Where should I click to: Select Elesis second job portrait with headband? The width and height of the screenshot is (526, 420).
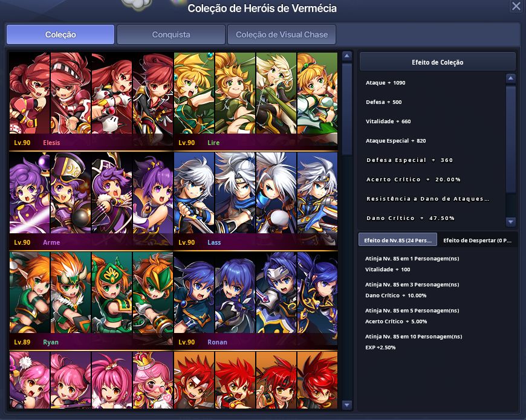pyautogui.click(x=71, y=93)
